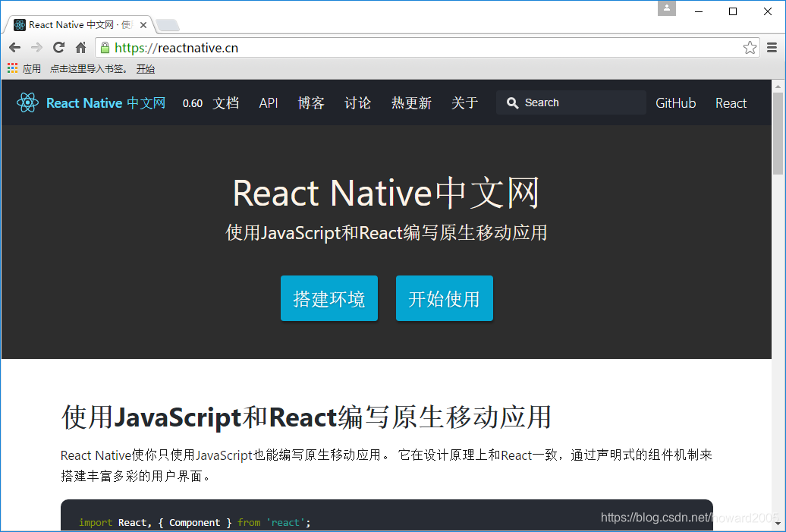Click the 搭建环境 button

pyautogui.click(x=329, y=298)
